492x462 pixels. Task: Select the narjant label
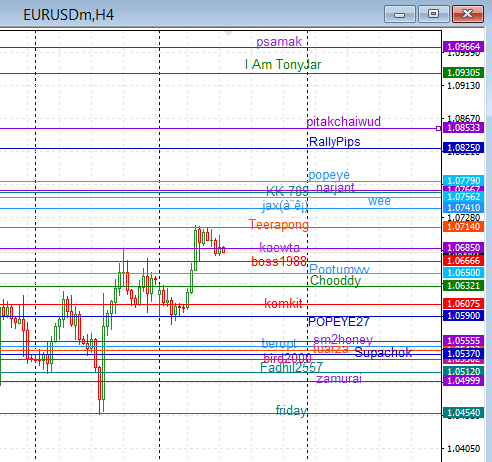pos(335,188)
